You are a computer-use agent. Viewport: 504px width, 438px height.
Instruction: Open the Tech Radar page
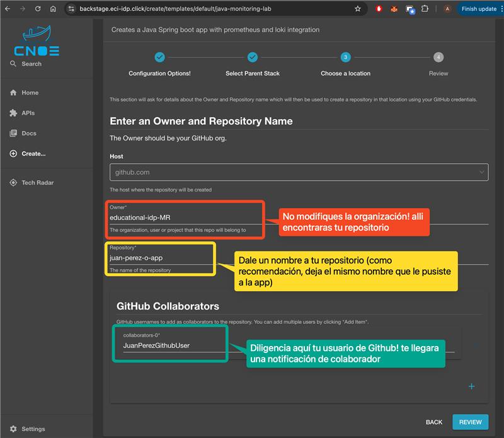(37, 183)
